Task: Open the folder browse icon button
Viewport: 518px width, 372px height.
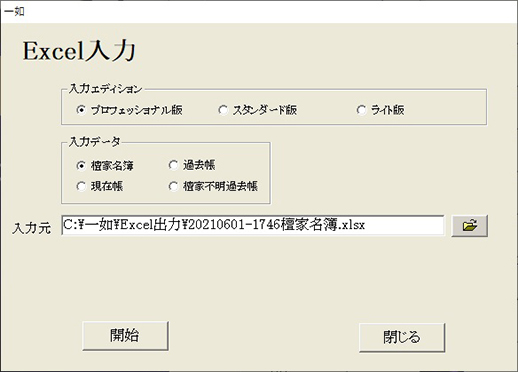Action: pos(469,226)
